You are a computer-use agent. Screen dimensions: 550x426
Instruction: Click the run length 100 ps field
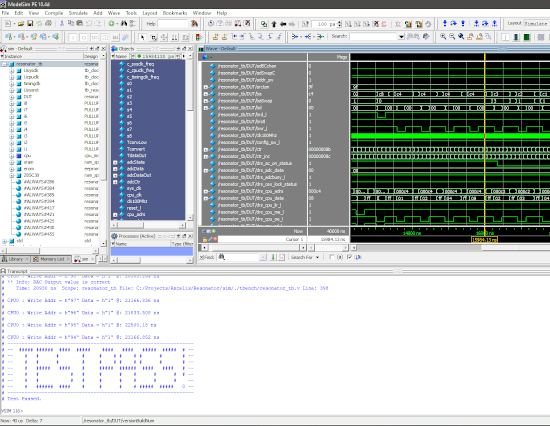[324, 24]
